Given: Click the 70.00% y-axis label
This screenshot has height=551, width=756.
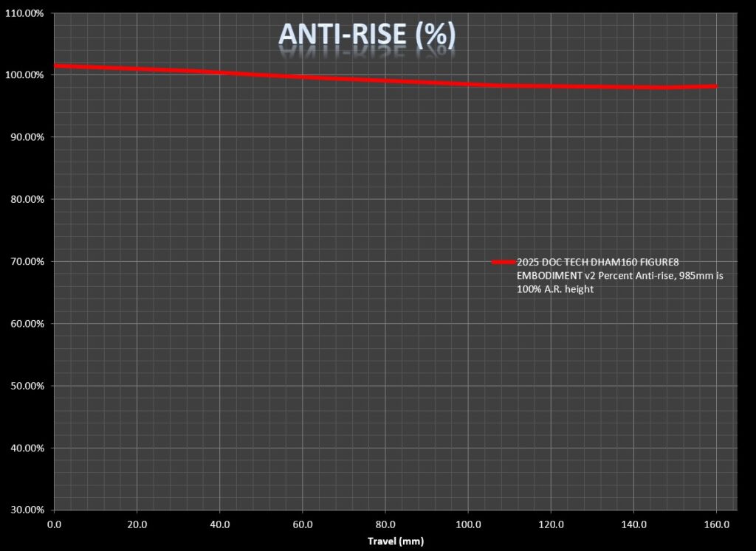Looking at the screenshot, I should 27,262.
